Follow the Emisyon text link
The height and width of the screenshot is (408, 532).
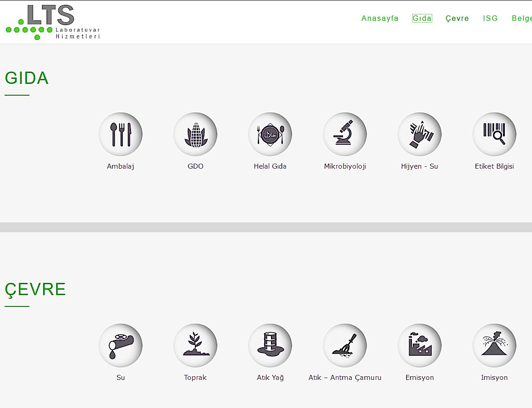tap(420, 378)
